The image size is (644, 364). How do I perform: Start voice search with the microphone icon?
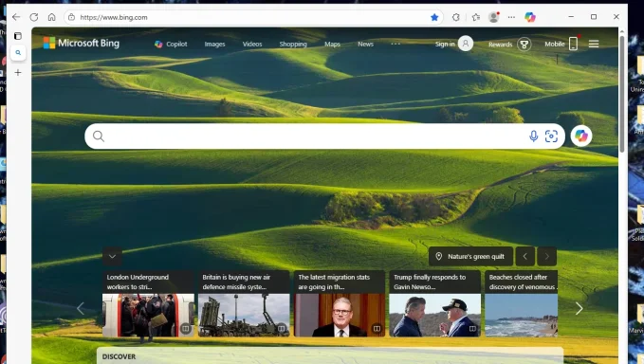tap(534, 136)
